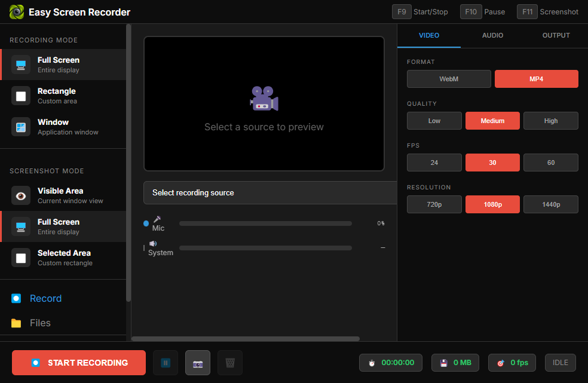This screenshot has height=383, width=588.
Task: Set quality to High
Action: point(551,121)
